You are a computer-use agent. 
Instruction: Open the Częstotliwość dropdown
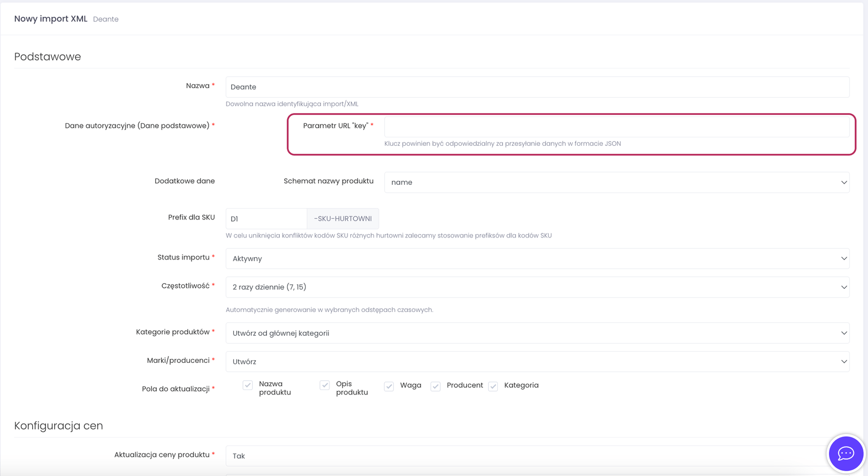point(537,287)
